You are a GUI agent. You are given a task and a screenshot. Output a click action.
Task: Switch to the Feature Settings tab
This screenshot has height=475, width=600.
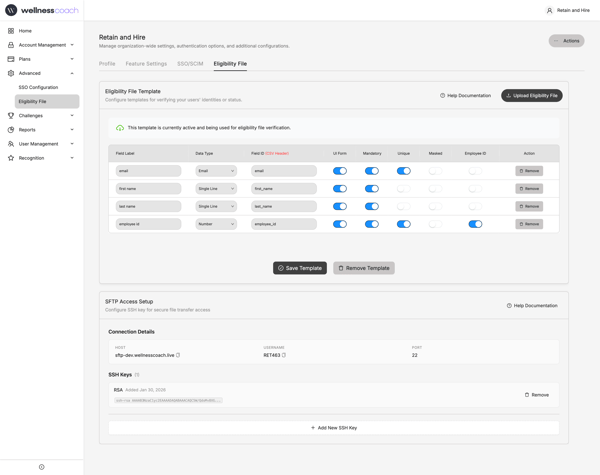(x=146, y=64)
